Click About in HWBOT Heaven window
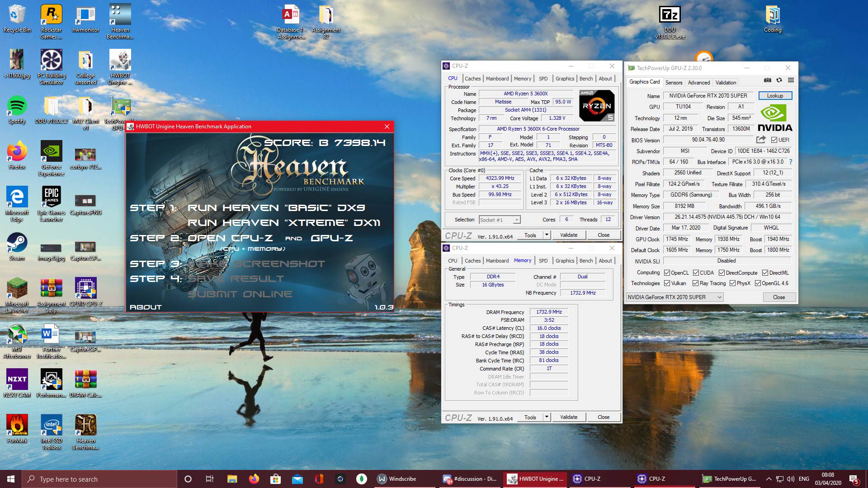Viewport: 868px width, 488px height. point(146,307)
